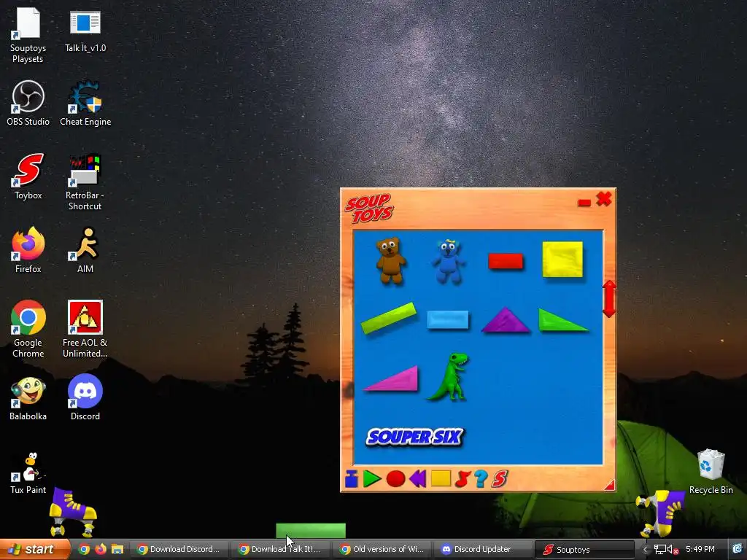Minimize the Souptoys toybox window
Screen dimensions: 747x560
[584, 203]
